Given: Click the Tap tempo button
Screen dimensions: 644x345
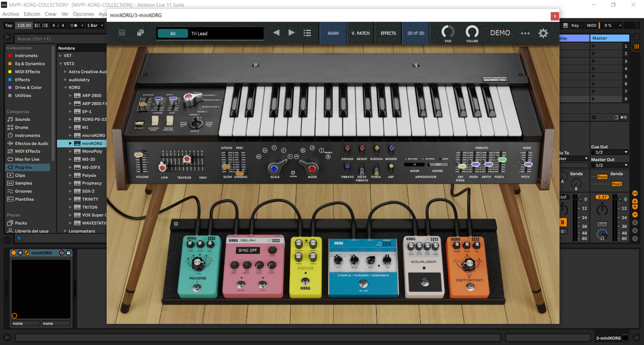Looking at the screenshot, I should tap(9, 25).
